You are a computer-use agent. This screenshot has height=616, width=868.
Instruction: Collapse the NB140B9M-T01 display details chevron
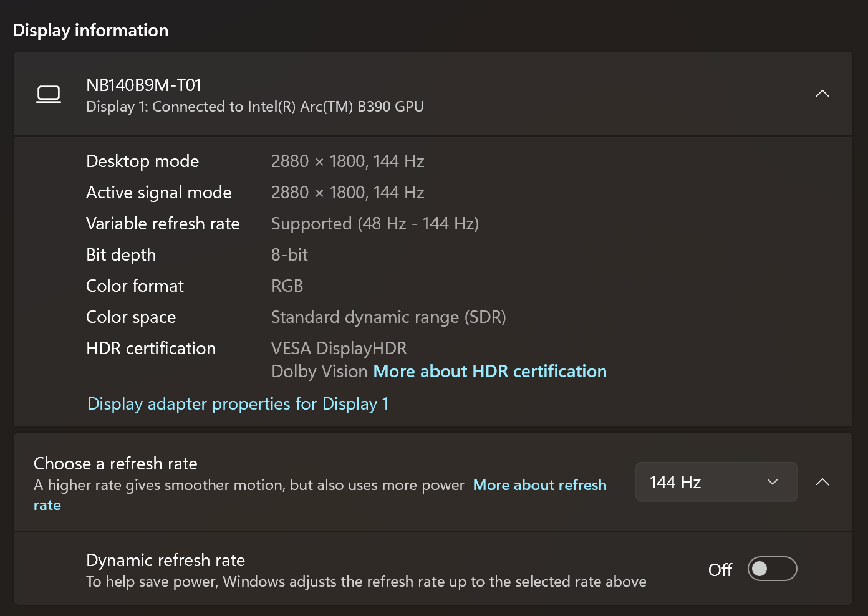pos(822,94)
